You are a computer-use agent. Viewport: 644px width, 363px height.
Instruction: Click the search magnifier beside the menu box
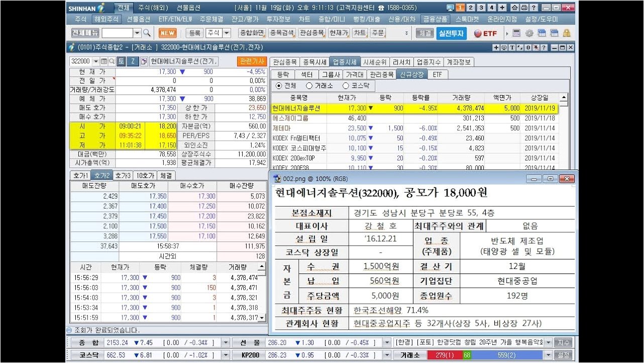[147, 33]
